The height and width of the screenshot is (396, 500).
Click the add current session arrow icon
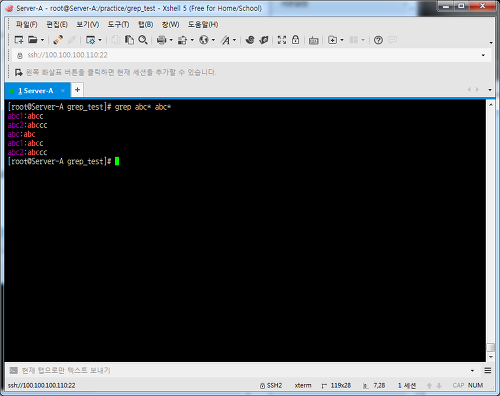(19, 72)
